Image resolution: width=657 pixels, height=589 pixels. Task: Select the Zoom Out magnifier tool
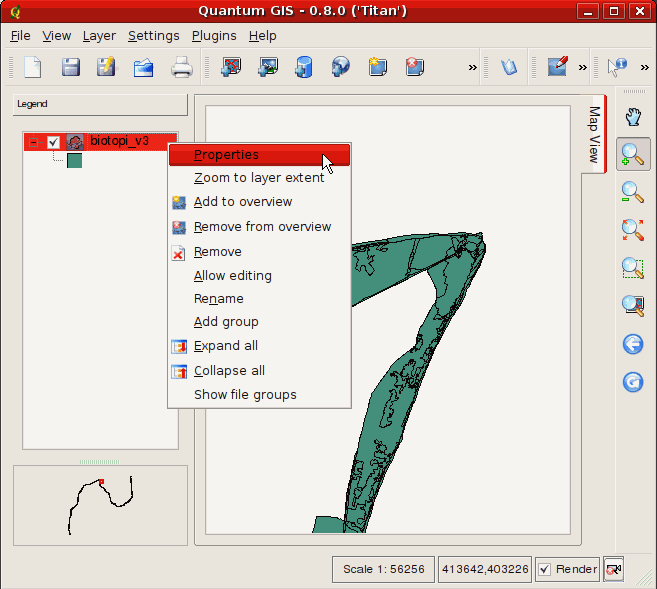pyautogui.click(x=633, y=192)
